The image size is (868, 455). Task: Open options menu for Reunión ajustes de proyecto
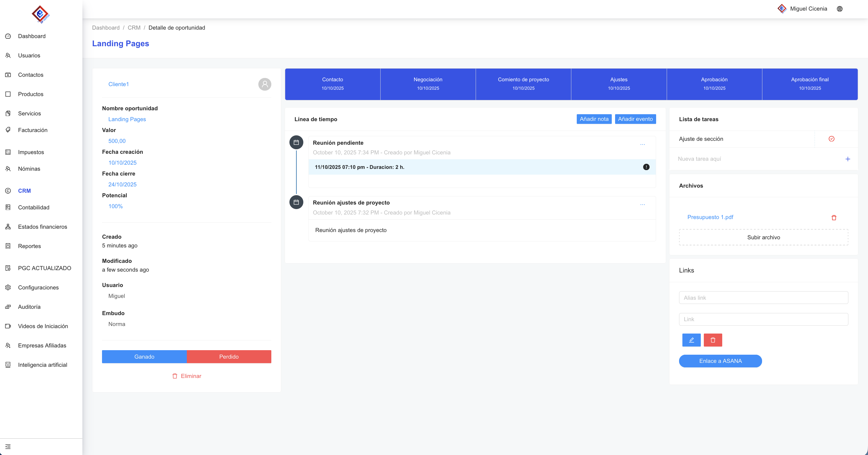click(642, 205)
